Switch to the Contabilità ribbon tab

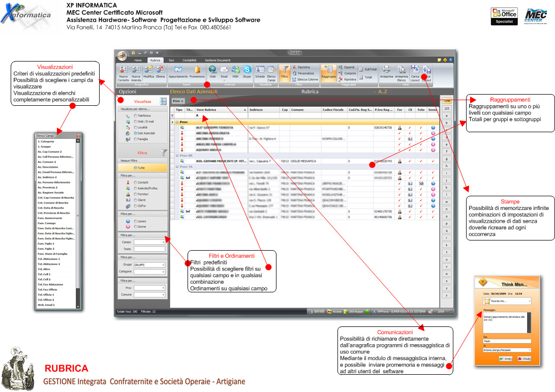coord(190,60)
